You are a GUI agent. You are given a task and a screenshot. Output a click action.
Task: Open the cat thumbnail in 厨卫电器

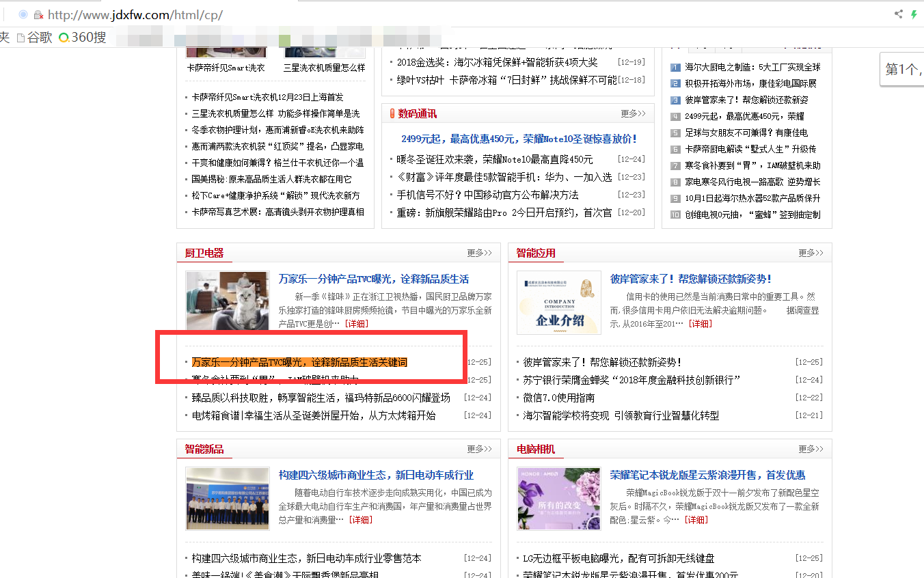(x=228, y=301)
